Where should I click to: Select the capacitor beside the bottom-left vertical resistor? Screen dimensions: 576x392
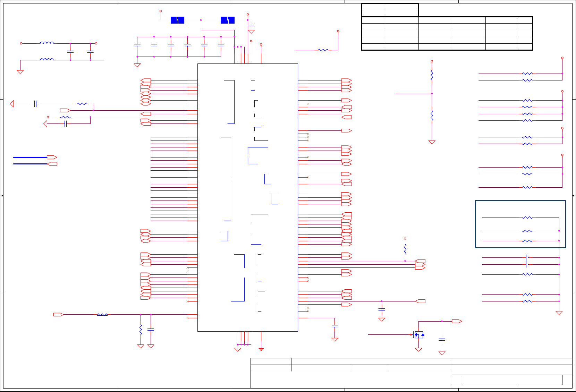(151, 329)
